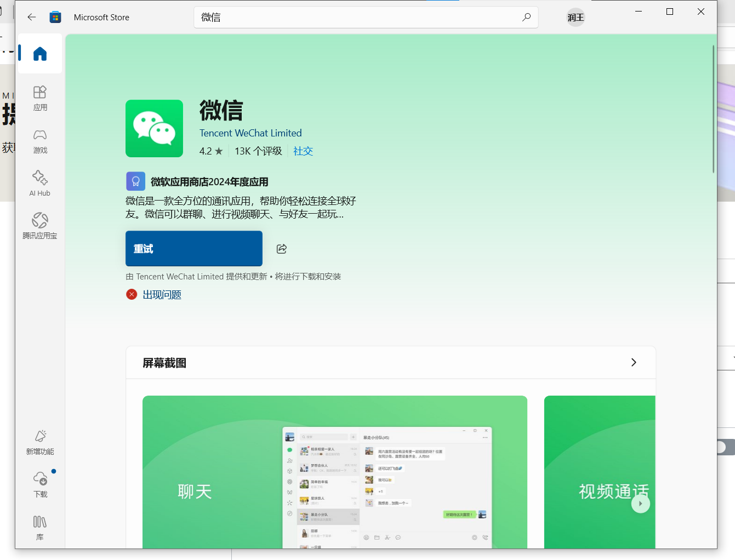Viewport: 735px width, 560px height.
Task: Click the red error icon
Action: (x=132, y=294)
